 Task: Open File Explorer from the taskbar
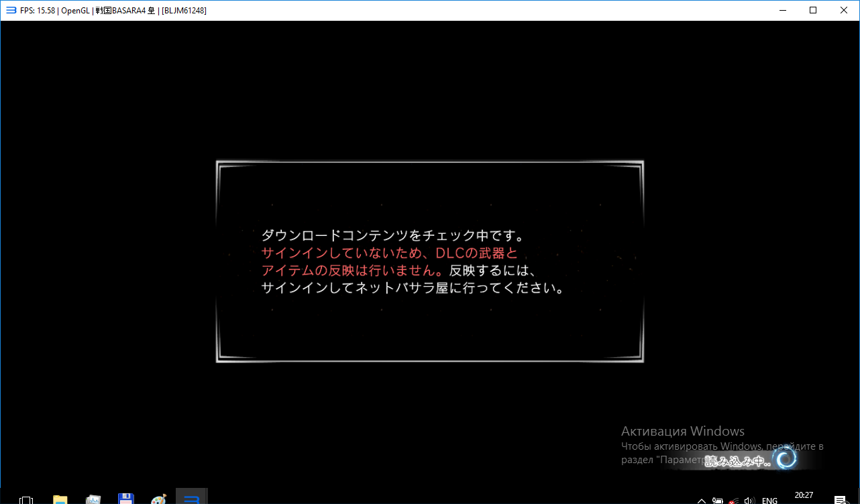tap(60, 499)
